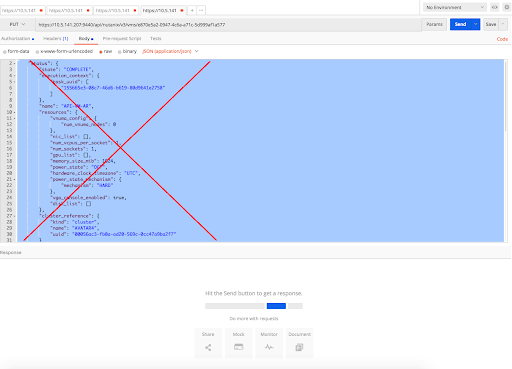Click the Send button
Image resolution: width=512 pixels, height=369 pixels.
[x=460, y=24]
